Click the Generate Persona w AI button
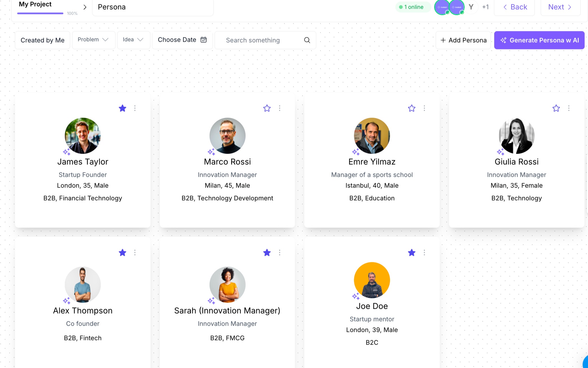 point(539,40)
